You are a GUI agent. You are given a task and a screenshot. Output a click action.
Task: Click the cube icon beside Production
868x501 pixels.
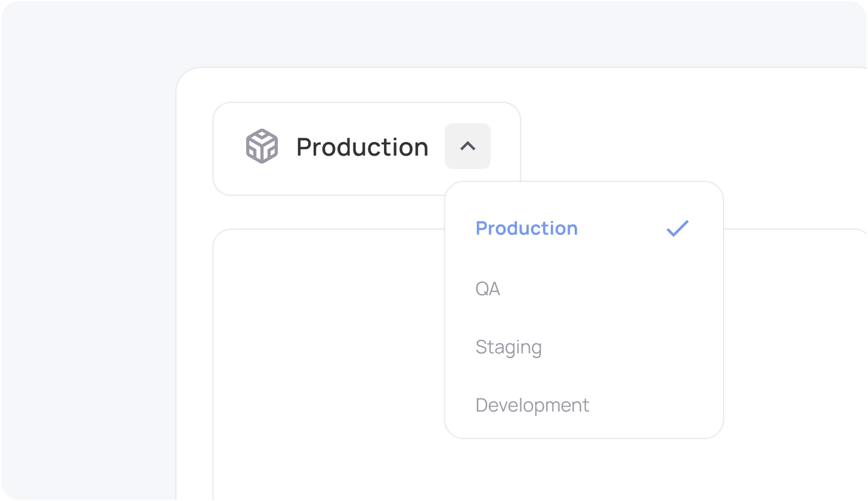262,146
